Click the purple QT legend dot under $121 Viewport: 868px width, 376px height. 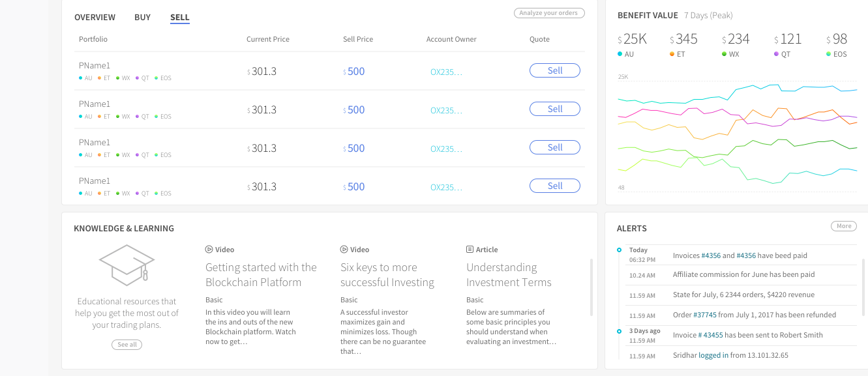point(777,54)
